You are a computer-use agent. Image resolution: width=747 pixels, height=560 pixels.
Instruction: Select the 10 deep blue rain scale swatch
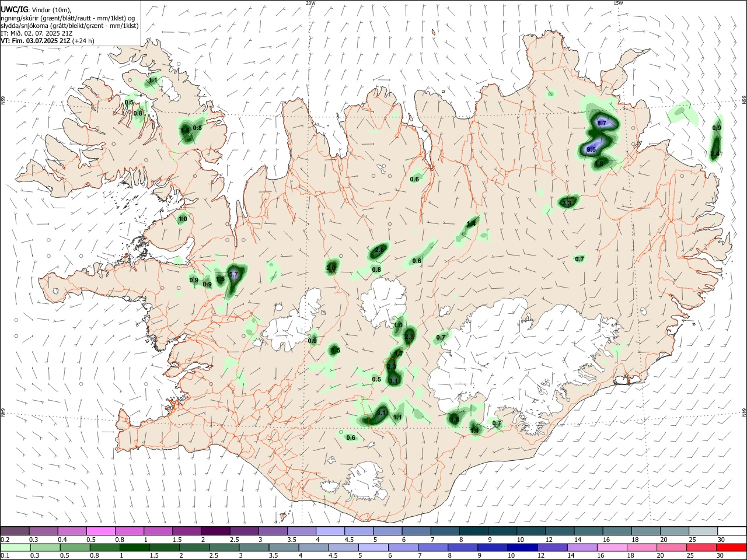coord(522,547)
